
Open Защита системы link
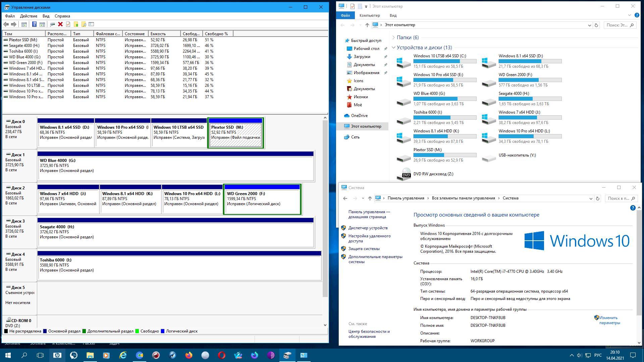364,249
